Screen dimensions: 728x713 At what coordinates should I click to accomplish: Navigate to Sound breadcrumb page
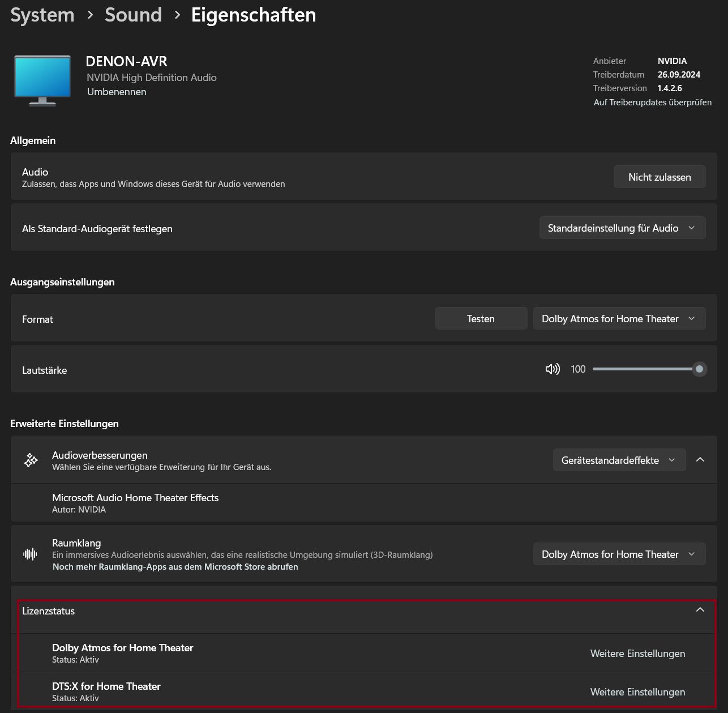tap(133, 15)
